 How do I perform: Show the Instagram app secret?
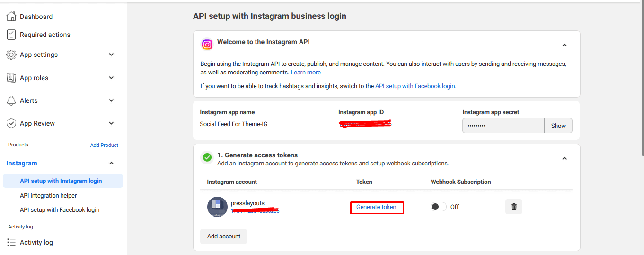pos(558,126)
